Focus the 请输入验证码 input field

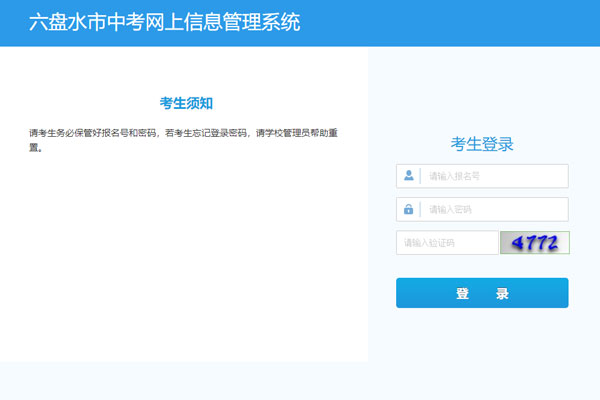(x=447, y=243)
